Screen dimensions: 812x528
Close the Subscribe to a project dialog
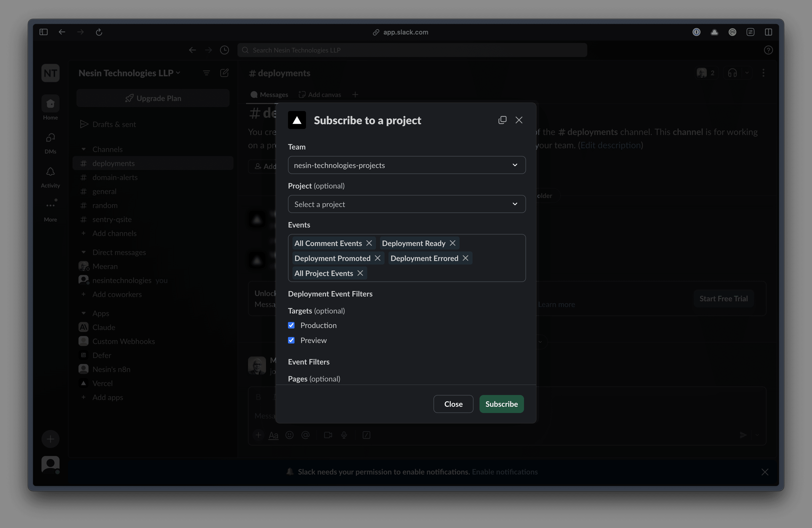click(519, 120)
